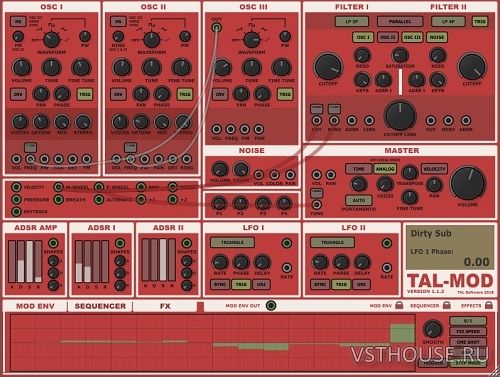Click the LFO II Delay knob
The height and width of the screenshot is (377, 500).
(362, 262)
